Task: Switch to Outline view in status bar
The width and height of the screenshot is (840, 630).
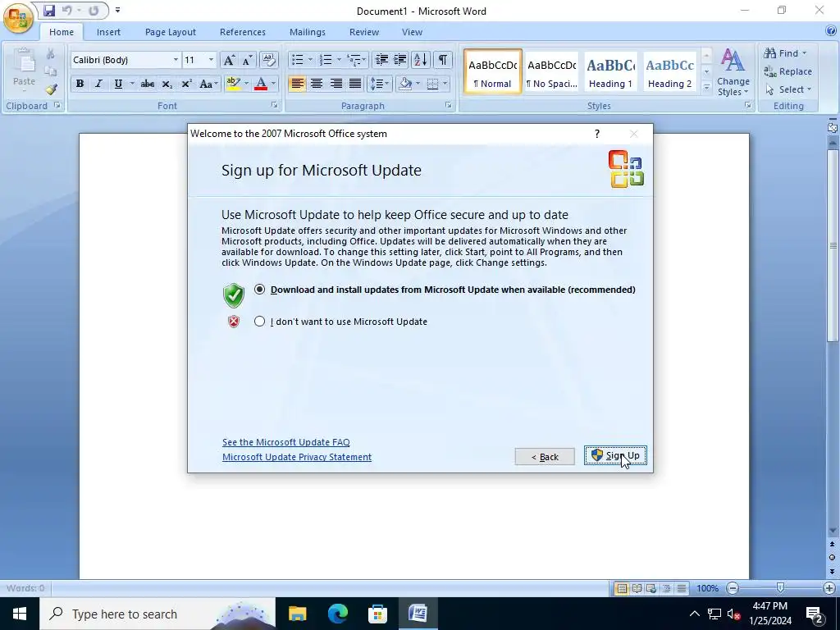Action: tap(666, 588)
